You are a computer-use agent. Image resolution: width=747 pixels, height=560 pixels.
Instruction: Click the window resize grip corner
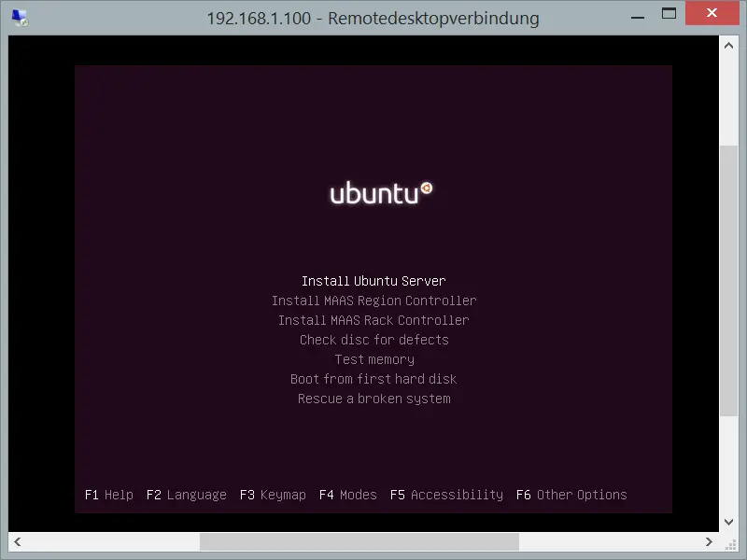pos(730,544)
